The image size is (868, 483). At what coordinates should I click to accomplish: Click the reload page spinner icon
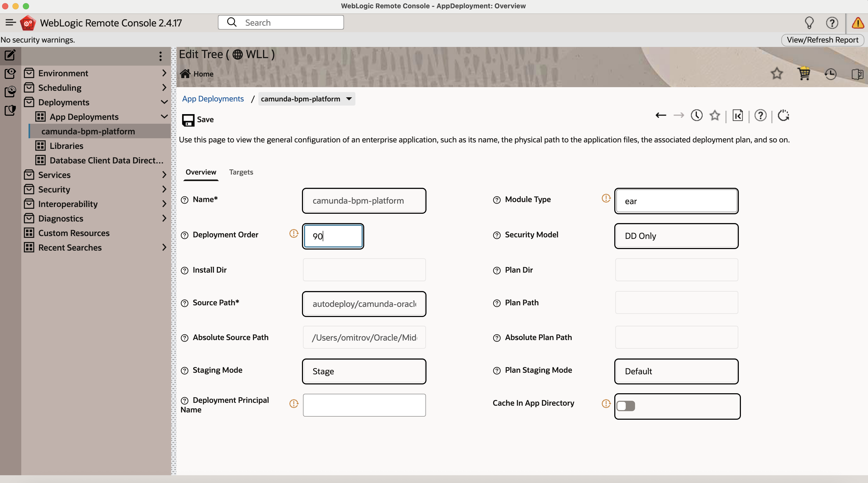coord(783,115)
